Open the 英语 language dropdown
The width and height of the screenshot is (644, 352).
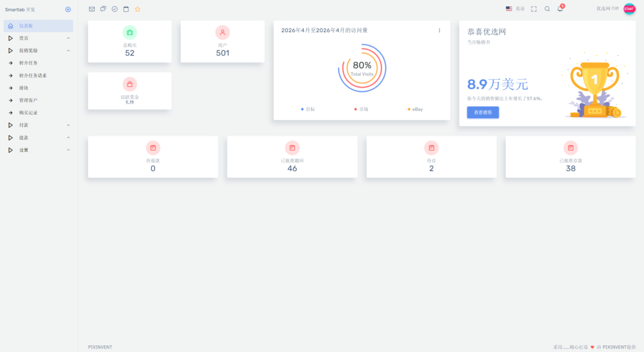515,9
